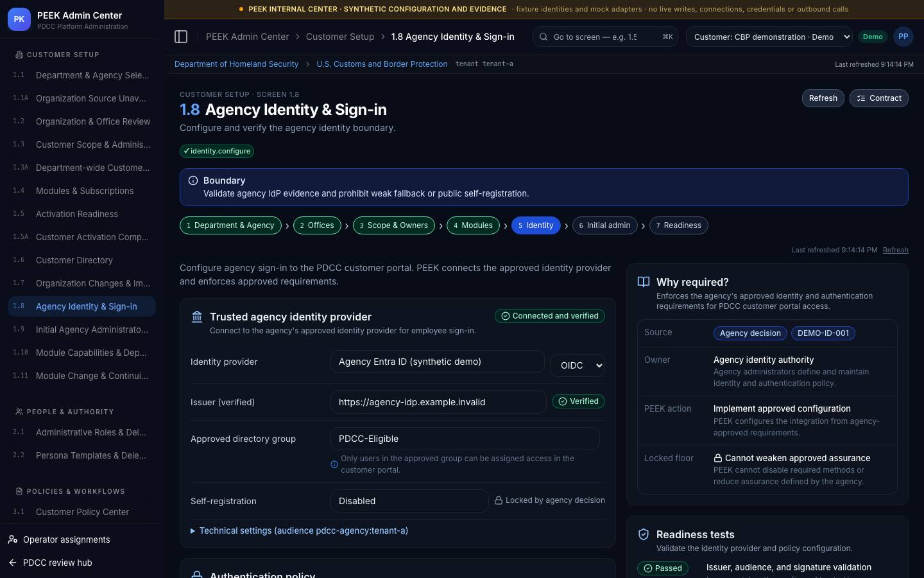Go to step 6 Initial admin
This screenshot has height=578, width=924.
point(604,225)
